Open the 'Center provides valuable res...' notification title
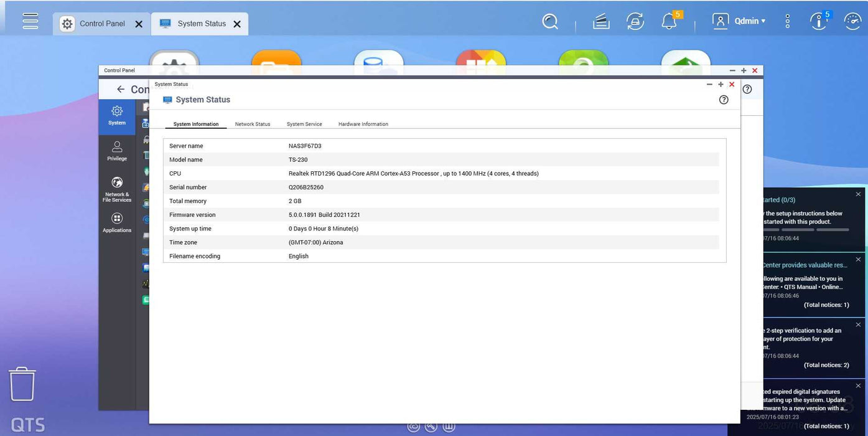Image resolution: width=868 pixels, height=436 pixels. click(805, 265)
